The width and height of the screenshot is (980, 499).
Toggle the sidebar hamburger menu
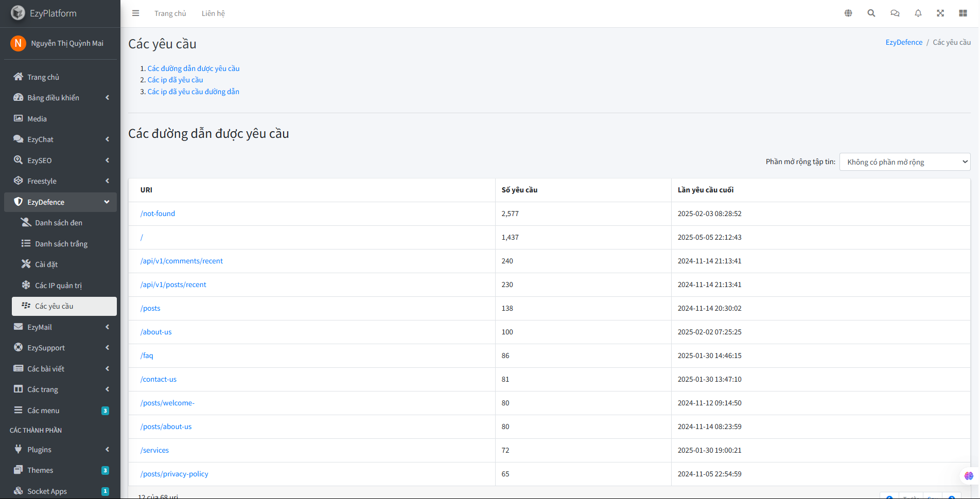point(135,13)
